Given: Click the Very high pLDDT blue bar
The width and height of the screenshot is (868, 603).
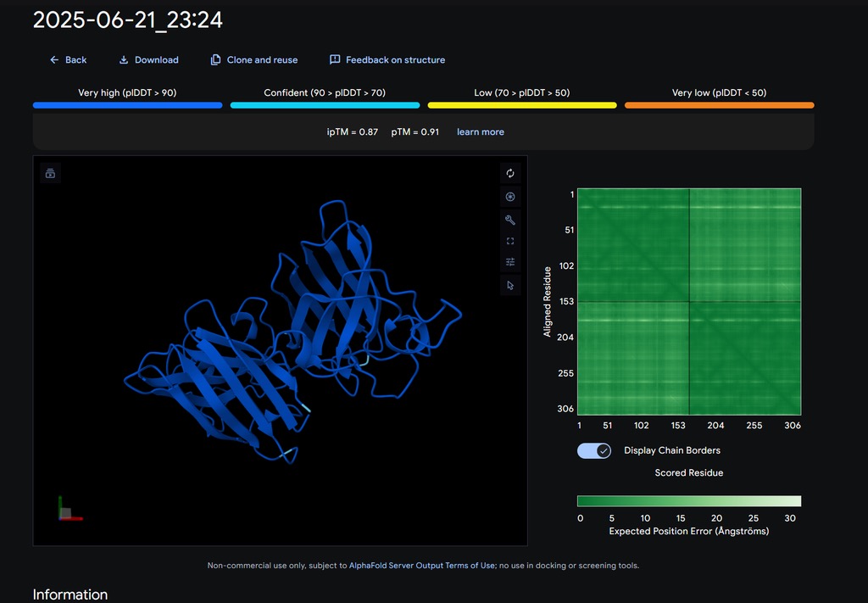Looking at the screenshot, I should coord(127,105).
